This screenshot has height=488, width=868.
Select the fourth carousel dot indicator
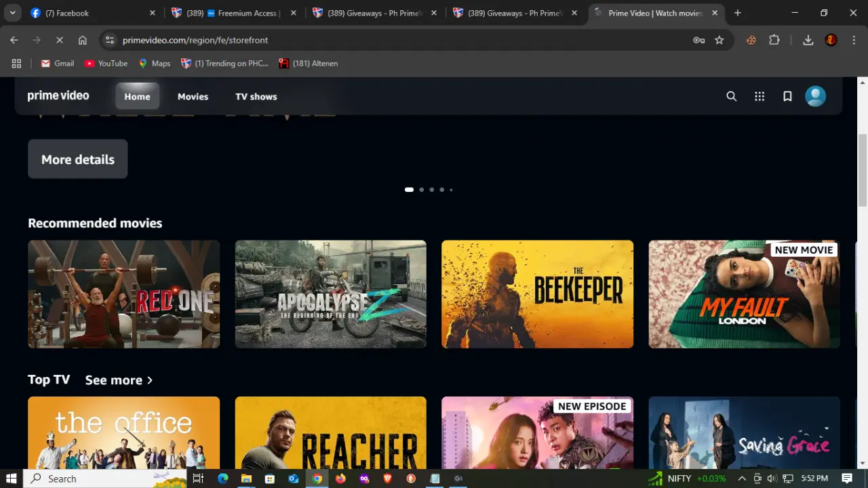(x=441, y=190)
